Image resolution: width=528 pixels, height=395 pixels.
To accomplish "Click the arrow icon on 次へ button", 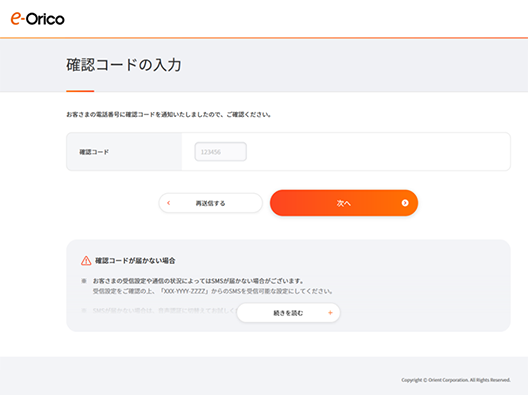I will pyautogui.click(x=405, y=203).
